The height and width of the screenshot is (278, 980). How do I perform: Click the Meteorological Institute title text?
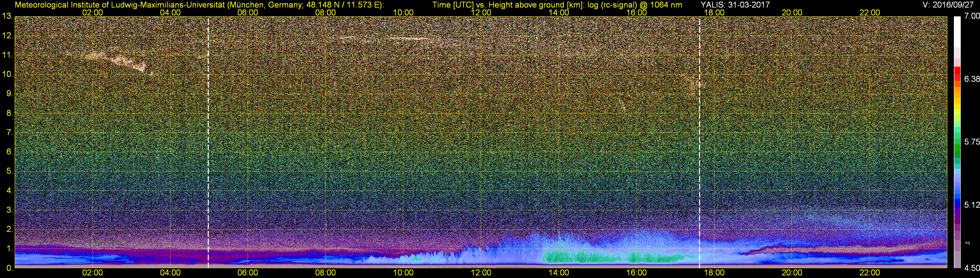click(x=199, y=5)
